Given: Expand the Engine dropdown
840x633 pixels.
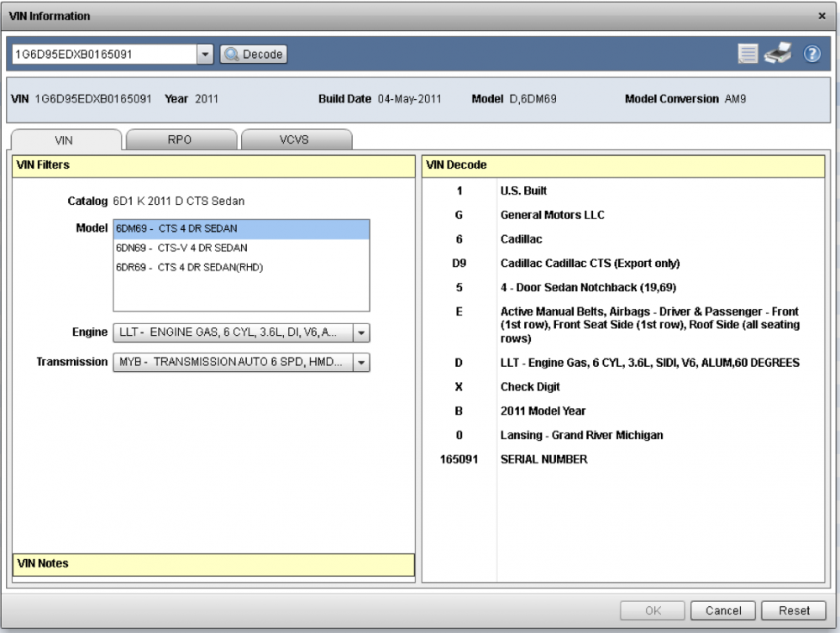Looking at the screenshot, I should [x=361, y=333].
